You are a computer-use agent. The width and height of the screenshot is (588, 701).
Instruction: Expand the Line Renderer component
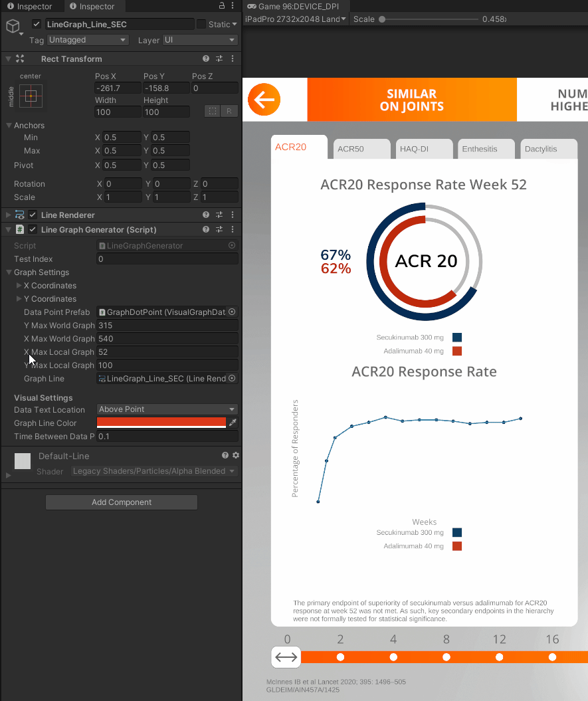8,215
